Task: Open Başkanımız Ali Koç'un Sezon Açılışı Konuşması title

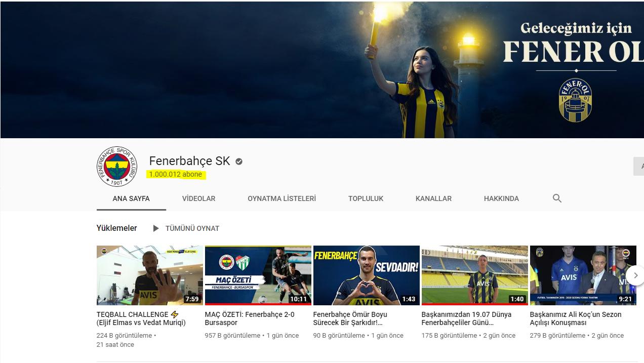Action: coord(576,318)
